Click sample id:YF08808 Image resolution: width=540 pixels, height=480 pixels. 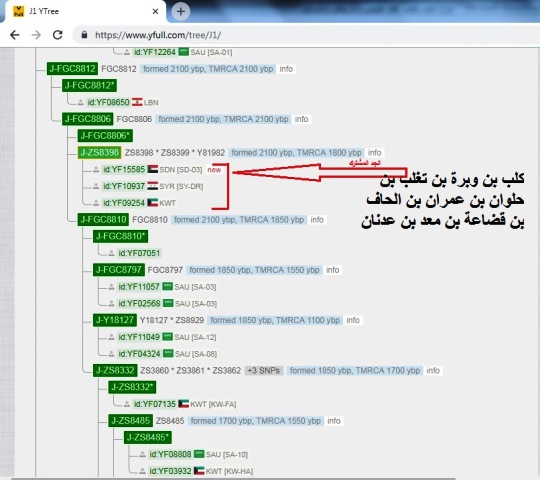[x=170, y=454]
